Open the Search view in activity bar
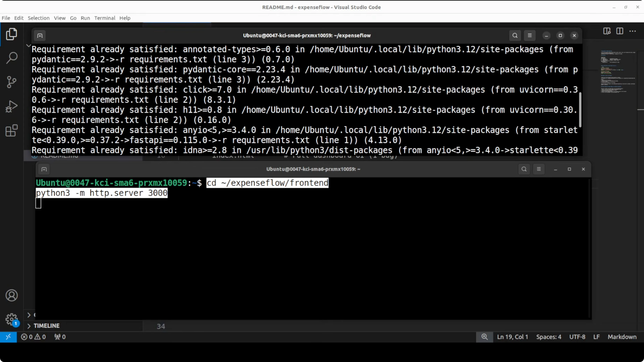Screen dimensions: 644x362 point(12,58)
